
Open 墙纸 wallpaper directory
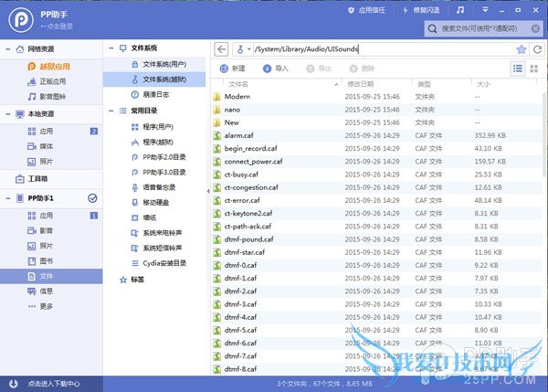144,217
